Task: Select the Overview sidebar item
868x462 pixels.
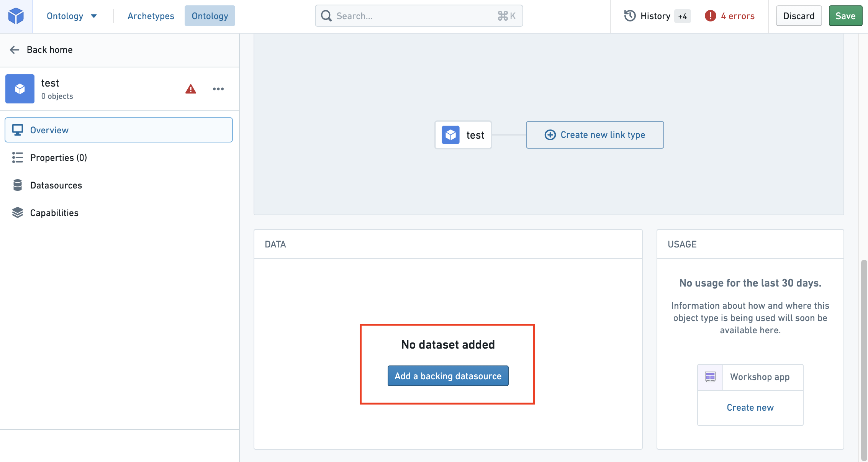Action: pos(119,130)
